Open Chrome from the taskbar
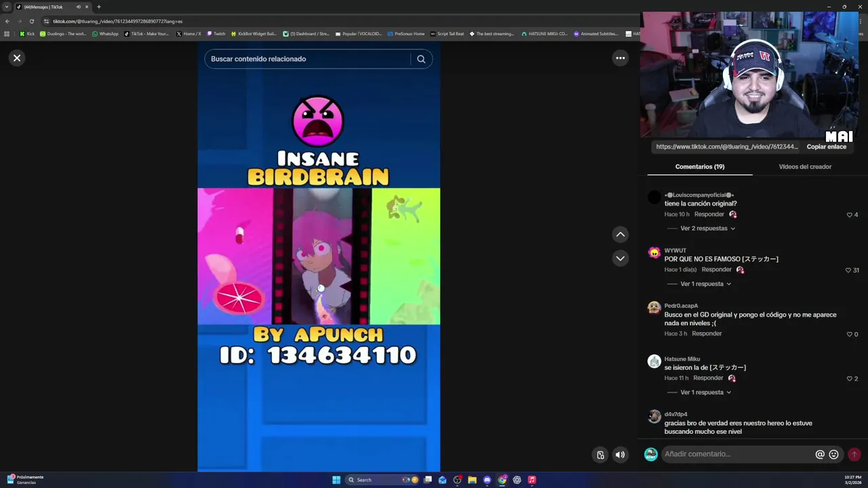 click(x=502, y=480)
